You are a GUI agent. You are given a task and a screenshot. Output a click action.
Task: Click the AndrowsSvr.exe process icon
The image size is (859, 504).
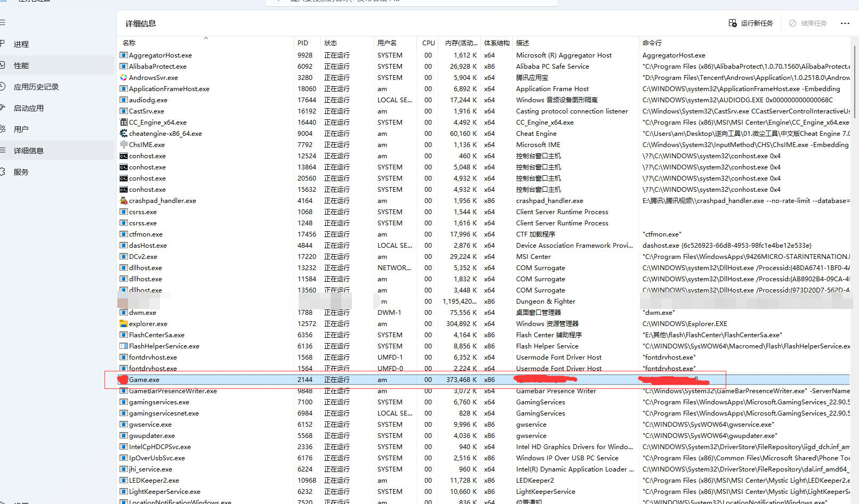coord(124,77)
